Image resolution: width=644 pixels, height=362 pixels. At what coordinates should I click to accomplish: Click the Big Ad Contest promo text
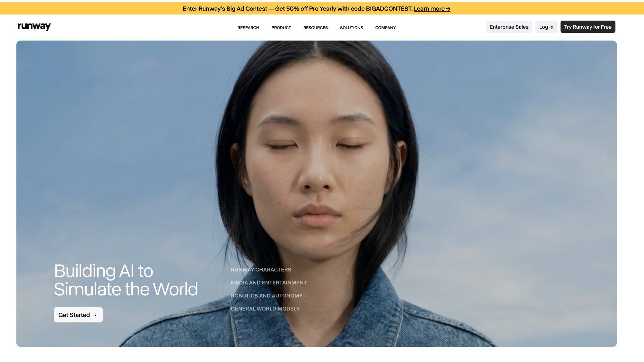click(298, 9)
